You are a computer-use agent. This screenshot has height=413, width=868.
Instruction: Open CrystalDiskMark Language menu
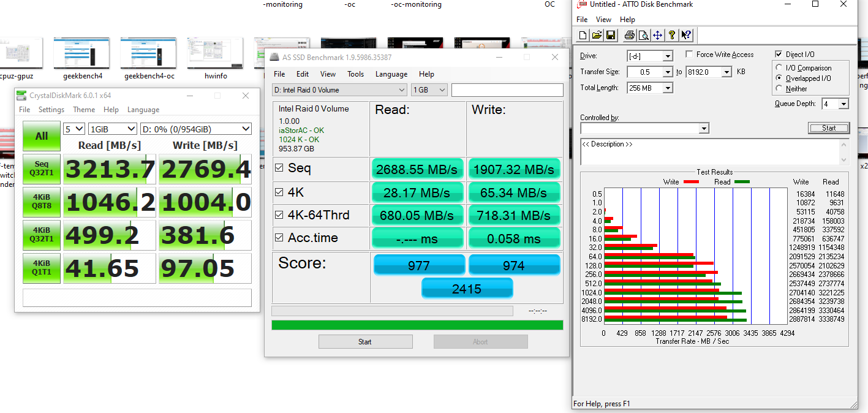click(x=143, y=110)
